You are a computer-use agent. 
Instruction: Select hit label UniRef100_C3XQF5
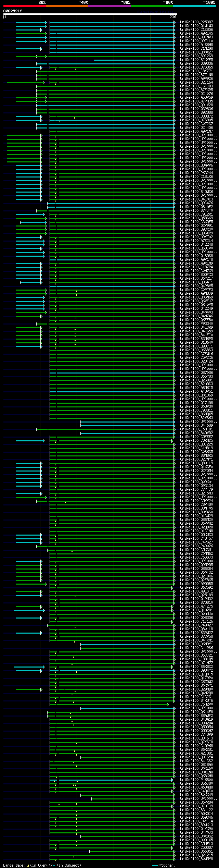pyautogui.click(x=196, y=222)
